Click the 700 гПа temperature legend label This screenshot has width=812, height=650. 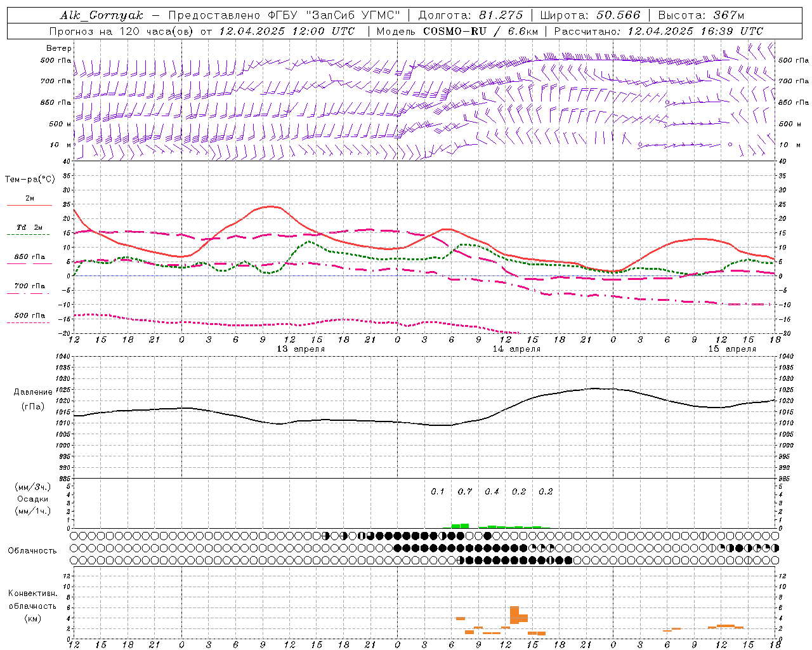point(30,286)
